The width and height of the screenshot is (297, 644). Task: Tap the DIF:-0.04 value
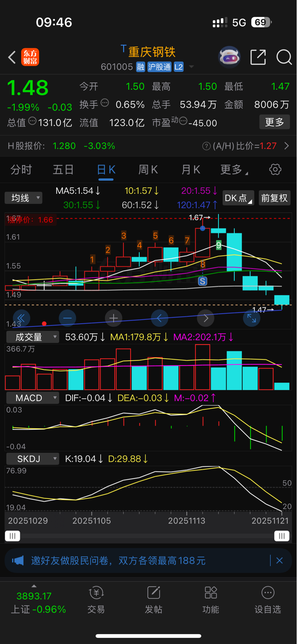point(88,398)
